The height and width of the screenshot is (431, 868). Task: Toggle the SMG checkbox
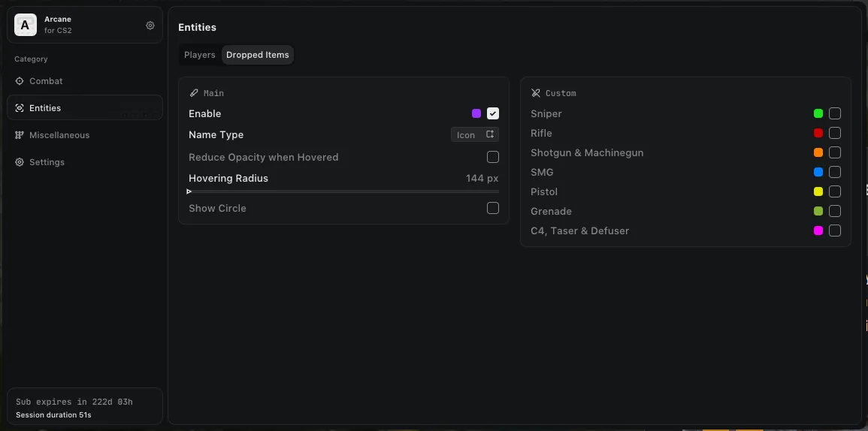point(835,172)
